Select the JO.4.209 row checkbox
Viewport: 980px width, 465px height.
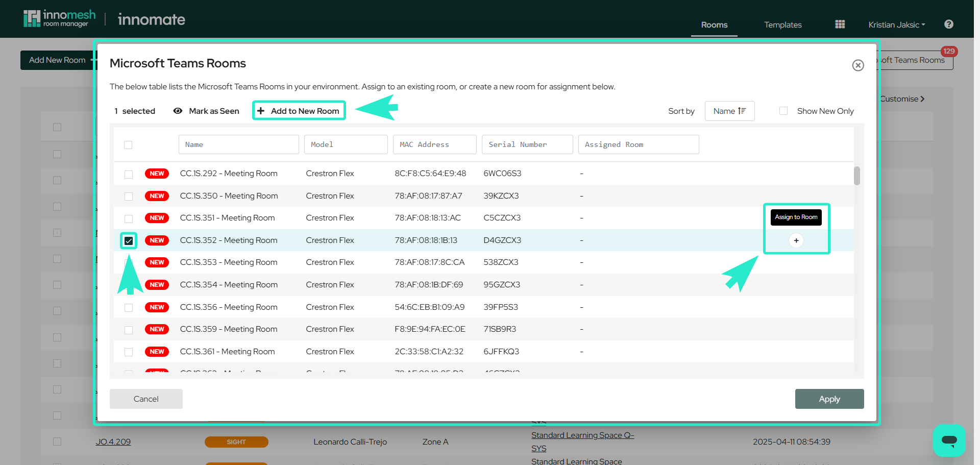tap(57, 442)
